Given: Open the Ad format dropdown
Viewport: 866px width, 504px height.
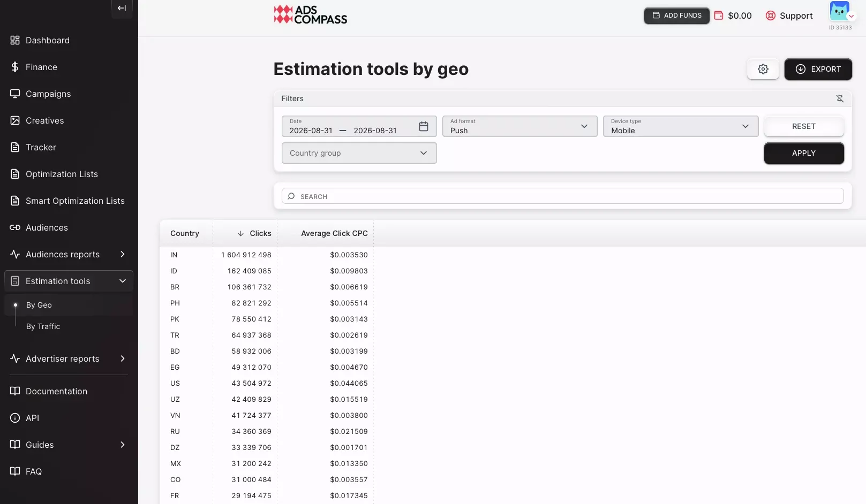Looking at the screenshot, I should [519, 126].
